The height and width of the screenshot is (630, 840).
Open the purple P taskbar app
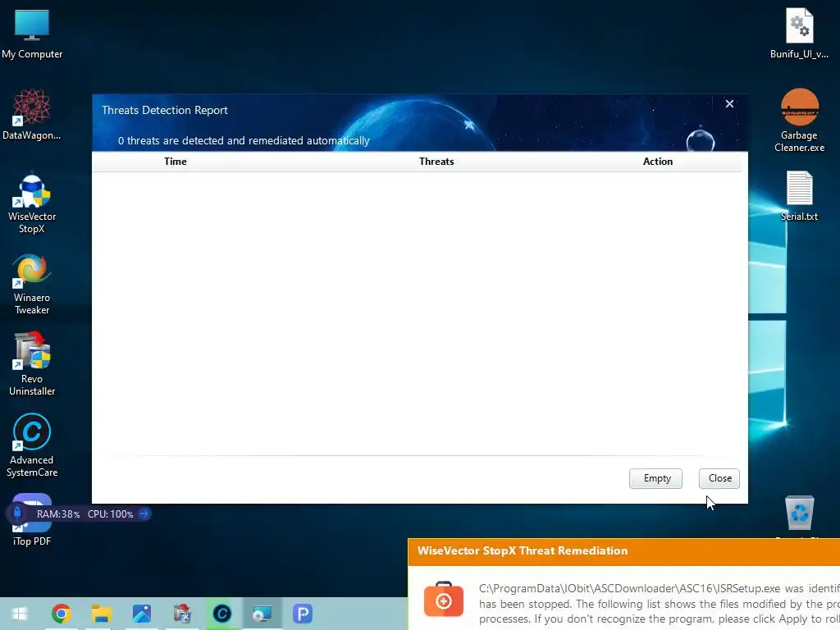302,614
